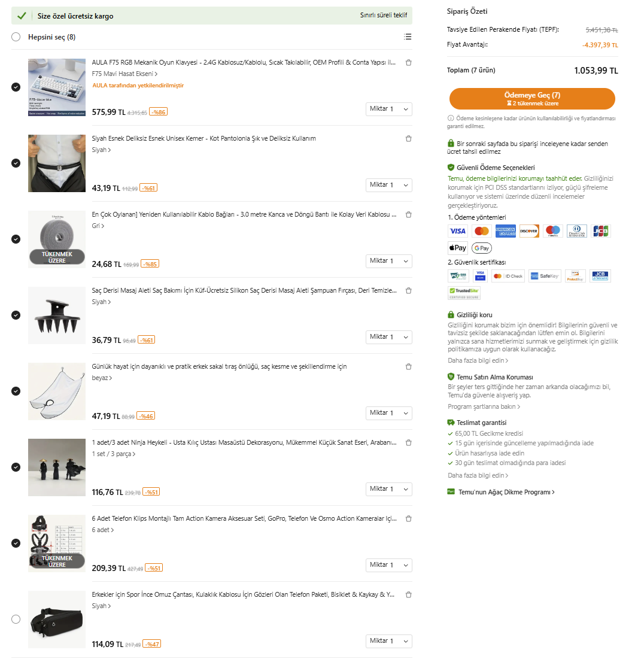
Task: Deselect the Ninja statue item checkbox
Action: pyautogui.click(x=16, y=467)
